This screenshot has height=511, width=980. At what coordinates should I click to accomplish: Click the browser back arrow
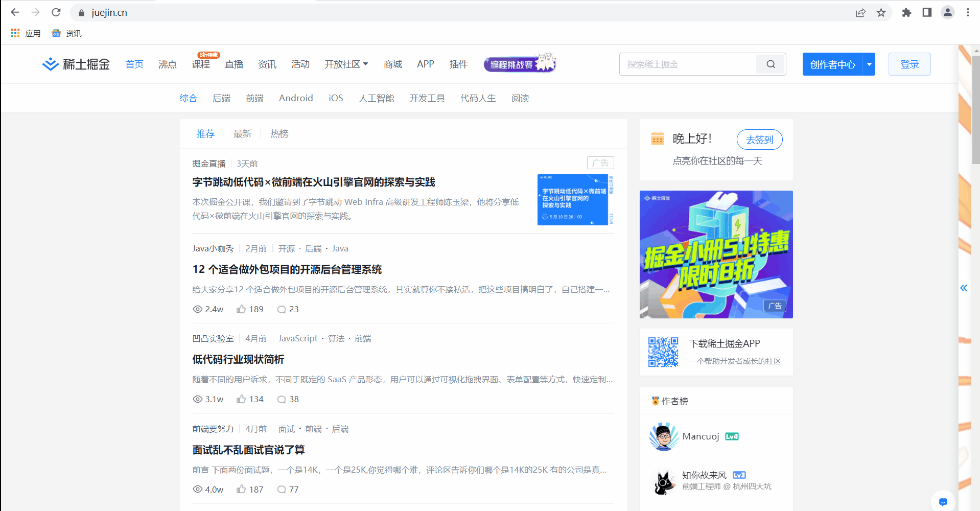click(15, 12)
